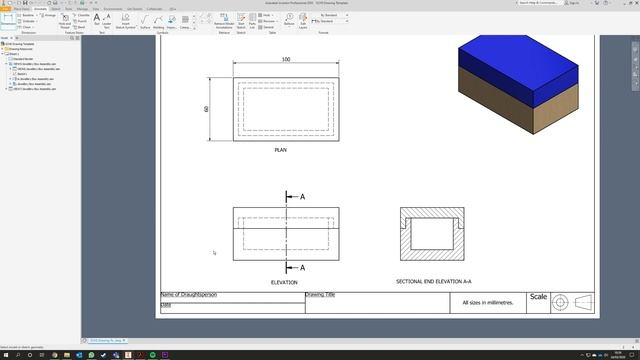
Task: Click the Scale title block cell
Action: pos(538,302)
